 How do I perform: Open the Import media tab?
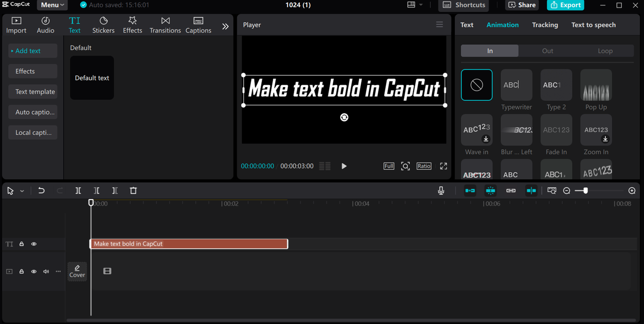click(x=16, y=25)
